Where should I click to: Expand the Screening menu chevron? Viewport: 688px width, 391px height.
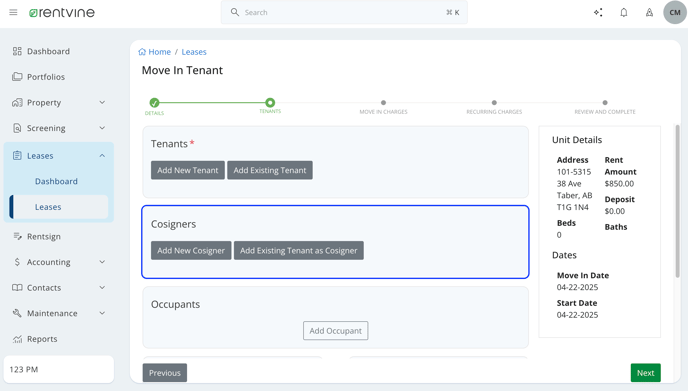(102, 128)
